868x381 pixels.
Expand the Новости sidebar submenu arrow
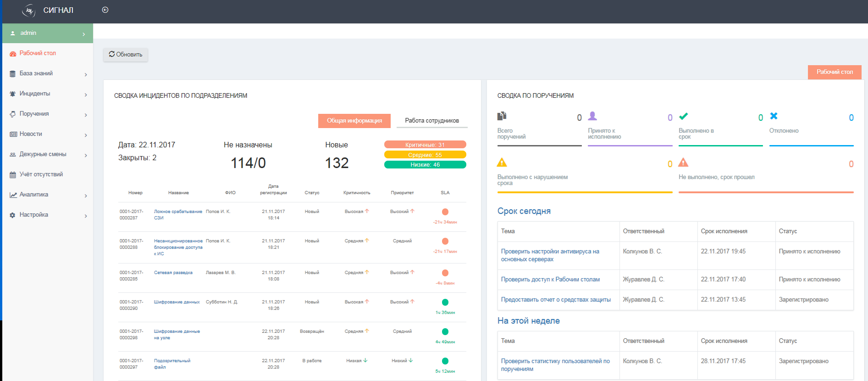pos(86,135)
